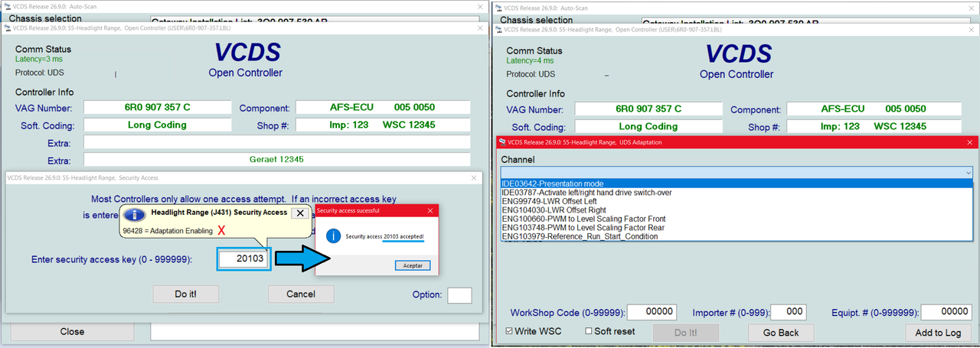Click the Close button below the Security Access dialog
Image resolution: width=980 pixels, height=348 pixels.
click(73, 332)
